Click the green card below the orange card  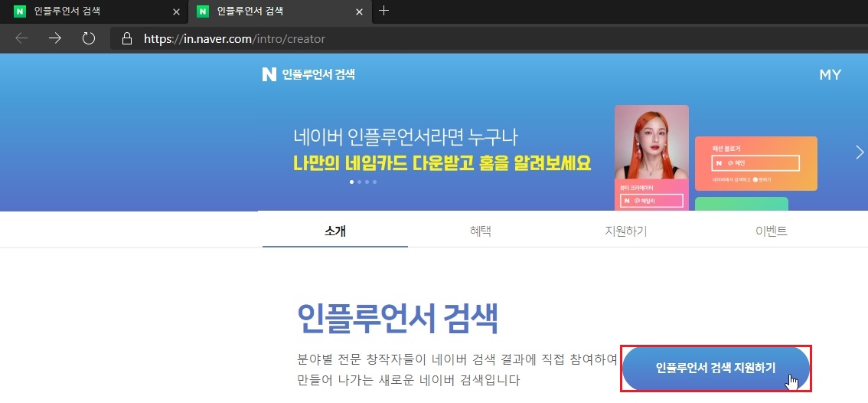click(x=741, y=204)
